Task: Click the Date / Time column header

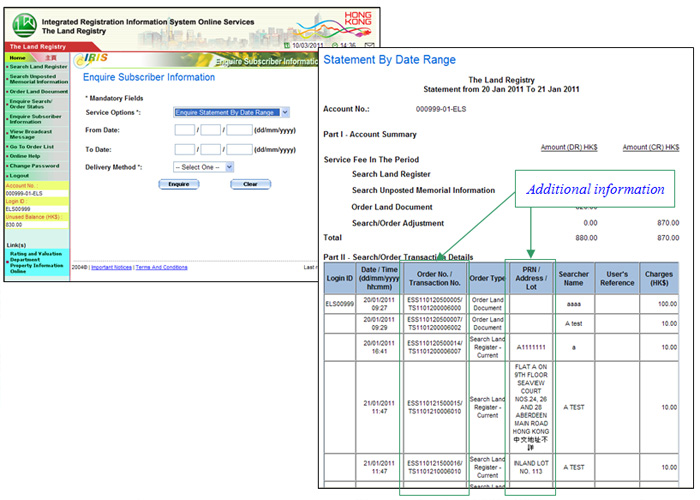Action: click(379, 278)
